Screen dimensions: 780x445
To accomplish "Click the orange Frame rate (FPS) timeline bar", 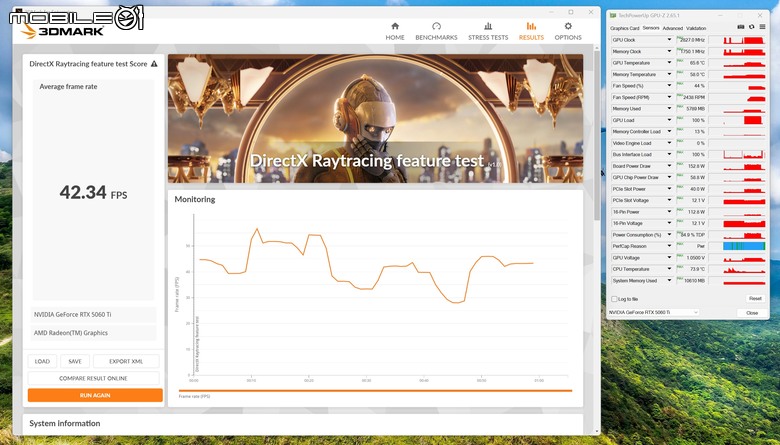I will [x=376, y=391].
